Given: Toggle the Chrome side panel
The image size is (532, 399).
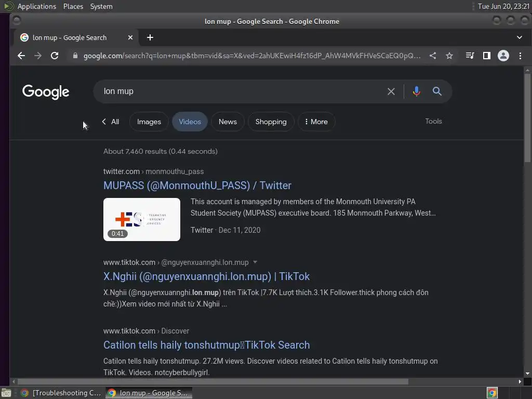Looking at the screenshot, I should pos(486,56).
